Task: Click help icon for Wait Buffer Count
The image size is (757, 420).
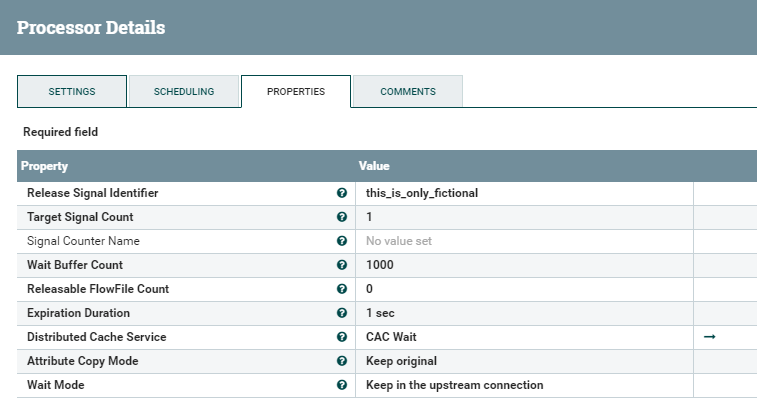Action: pyautogui.click(x=342, y=265)
